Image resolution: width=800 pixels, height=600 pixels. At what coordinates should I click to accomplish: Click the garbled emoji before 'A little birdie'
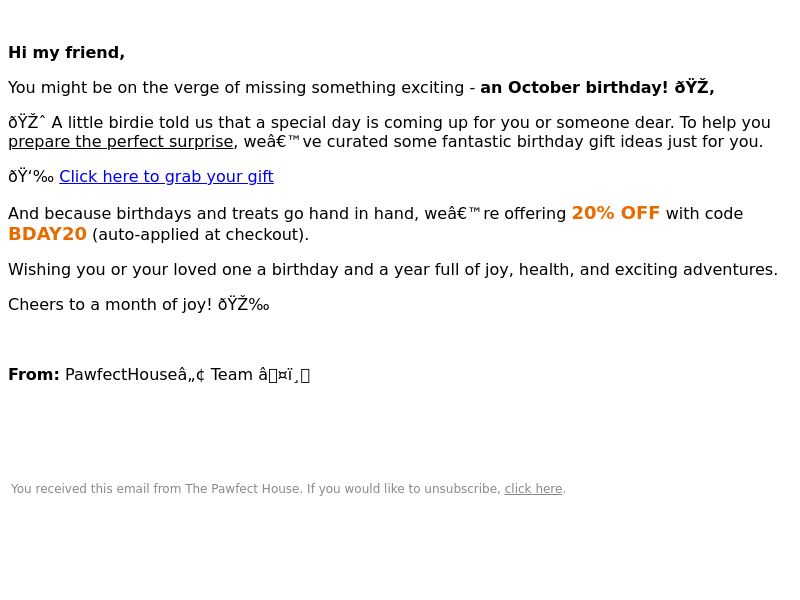[x=27, y=122]
